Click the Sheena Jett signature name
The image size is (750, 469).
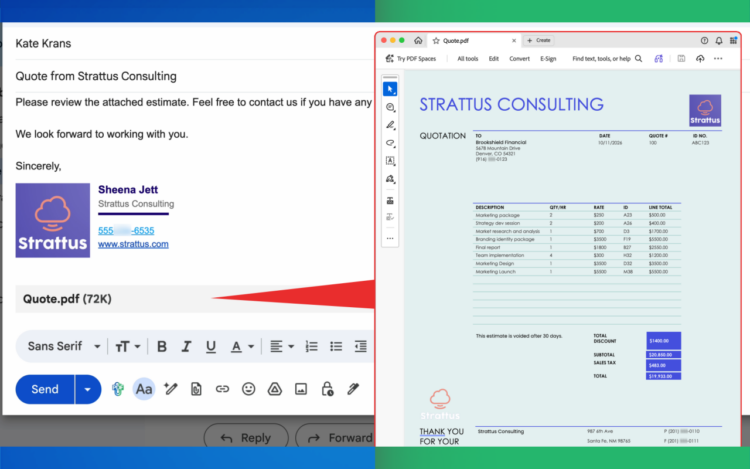[128, 189]
